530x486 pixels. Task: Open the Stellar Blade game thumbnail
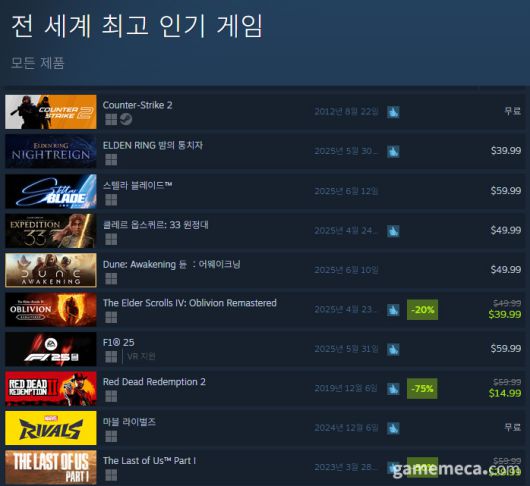(x=51, y=191)
